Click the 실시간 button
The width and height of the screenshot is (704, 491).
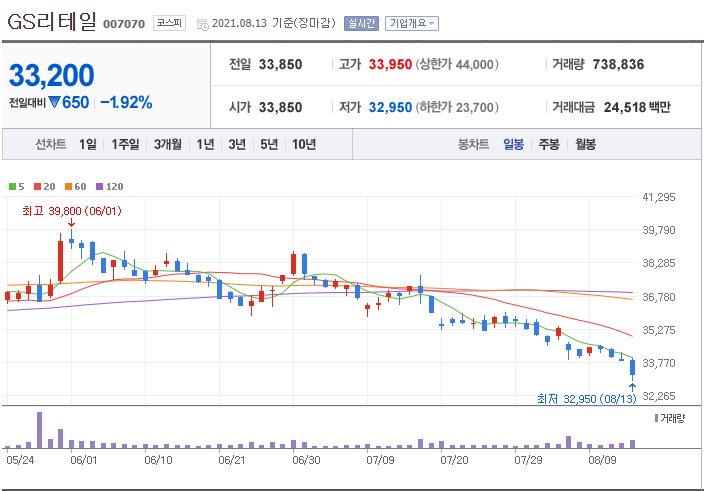[x=361, y=23]
